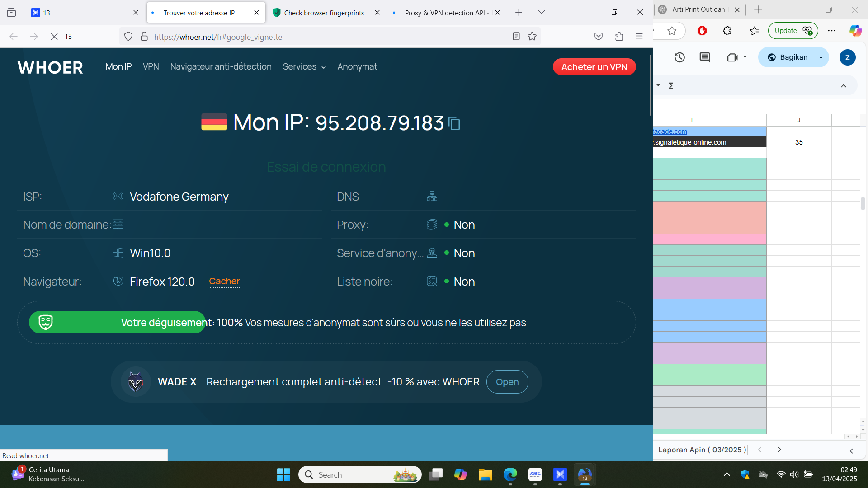Open Windows Security tray icon
868x488 pixels.
[745, 474]
